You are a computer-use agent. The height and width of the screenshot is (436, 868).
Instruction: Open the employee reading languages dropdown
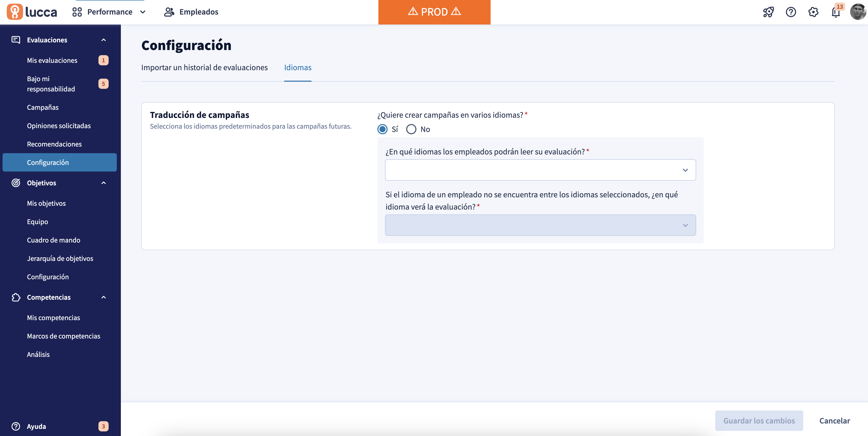click(540, 170)
